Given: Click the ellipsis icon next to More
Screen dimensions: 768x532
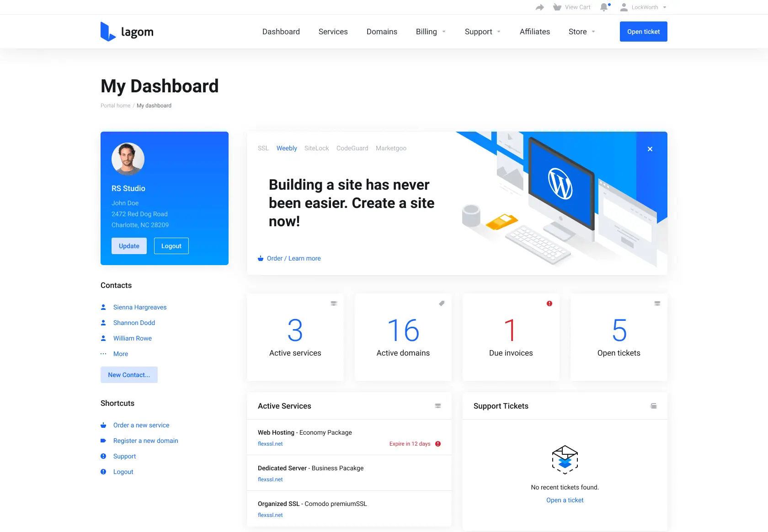Looking at the screenshot, I should tap(103, 354).
